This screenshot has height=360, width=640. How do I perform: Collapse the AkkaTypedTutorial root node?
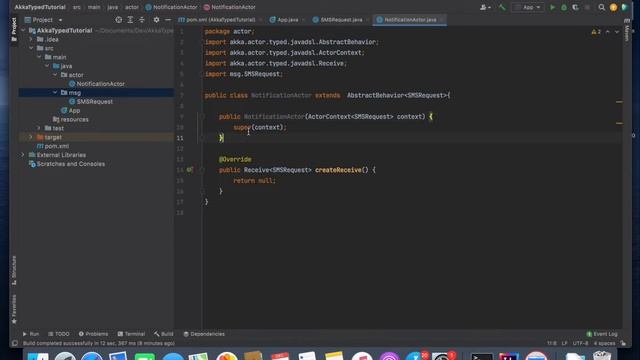pyautogui.click(x=23, y=31)
